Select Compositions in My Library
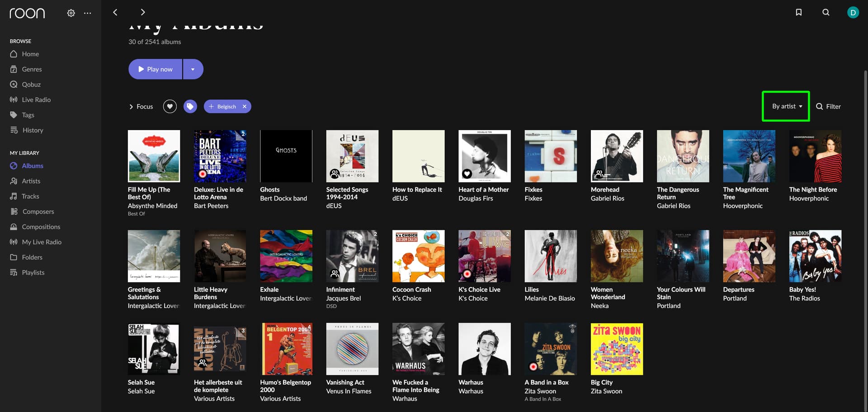This screenshot has height=412, width=868. [x=41, y=227]
